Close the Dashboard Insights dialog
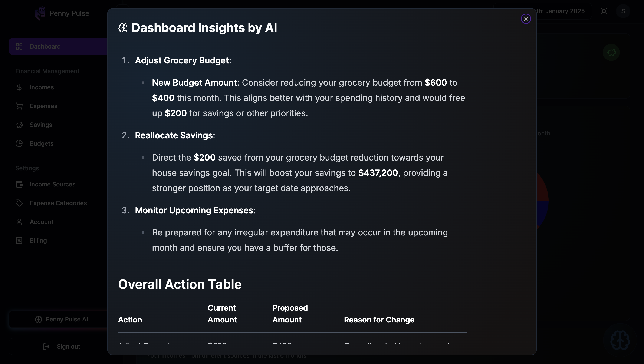 pyautogui.click(x=526, y=19)
